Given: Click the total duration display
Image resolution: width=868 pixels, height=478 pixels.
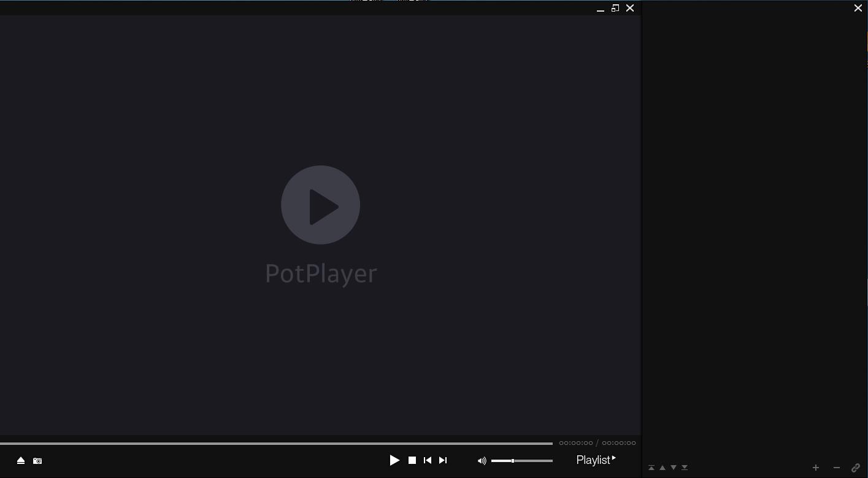Looking at the screenshot, I should click(619, 443).
